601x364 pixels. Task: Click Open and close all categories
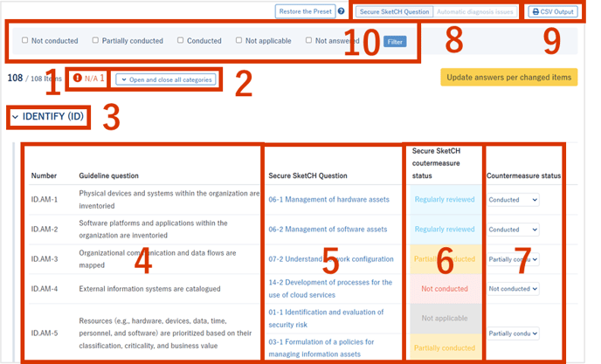coord(166,79)
